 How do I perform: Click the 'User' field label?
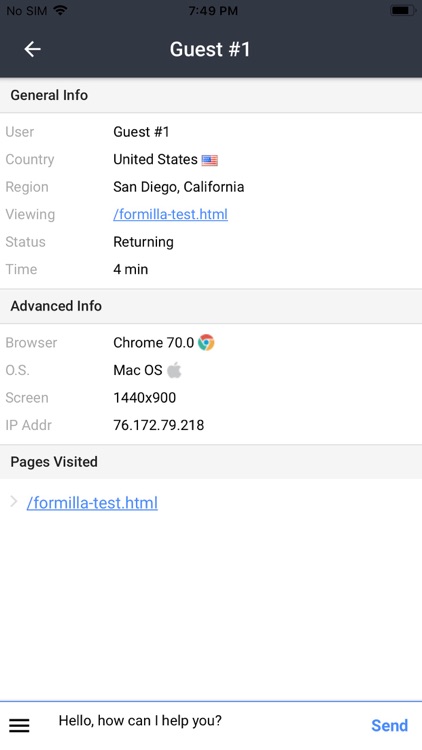tap(20, 132)
